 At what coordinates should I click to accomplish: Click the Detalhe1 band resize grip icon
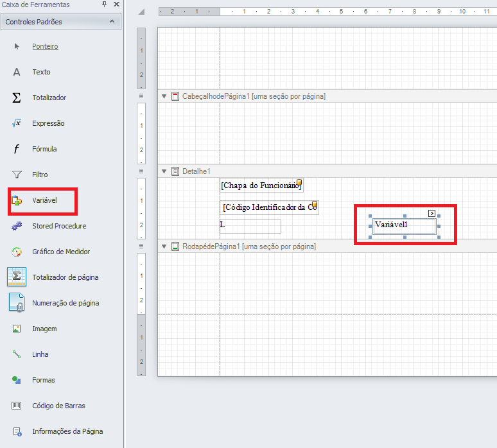coord(141,171)
